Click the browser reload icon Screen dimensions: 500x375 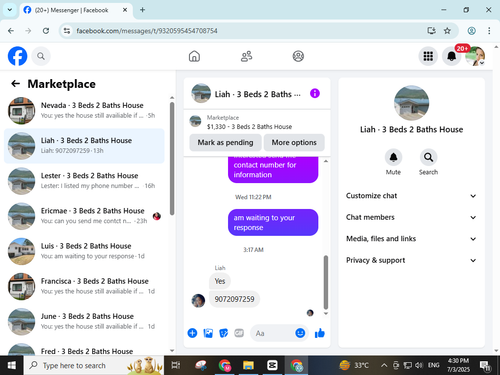pyautogui.click(x=46, y=31)
